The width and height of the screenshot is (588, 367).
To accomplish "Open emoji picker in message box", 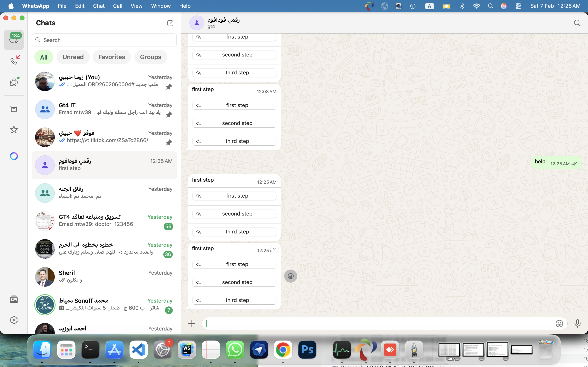I will [x=559, y=324].
